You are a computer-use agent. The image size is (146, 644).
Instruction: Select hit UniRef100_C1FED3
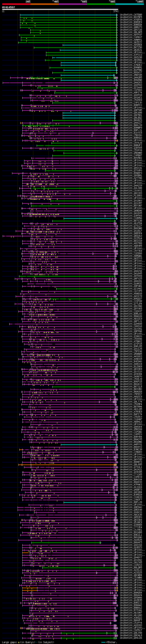[x=131, y=90]
